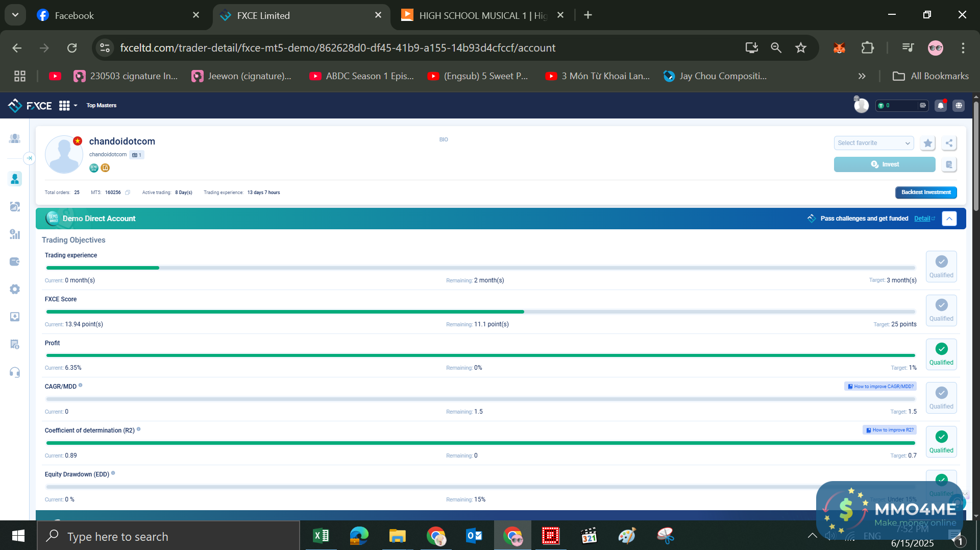Click the Profit progress bar
This screenshot has width=980, height=550.
pos(481,355)
